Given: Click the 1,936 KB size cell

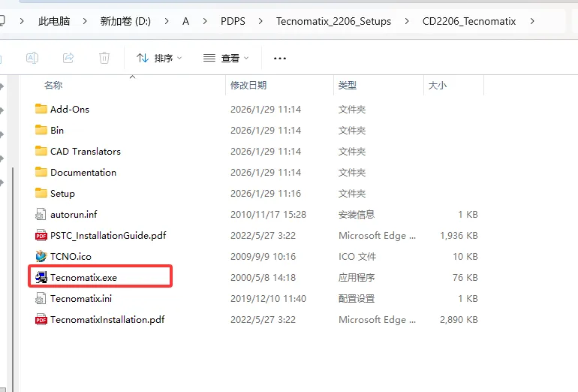Looking at the screenshot, I should coord(459,235).
